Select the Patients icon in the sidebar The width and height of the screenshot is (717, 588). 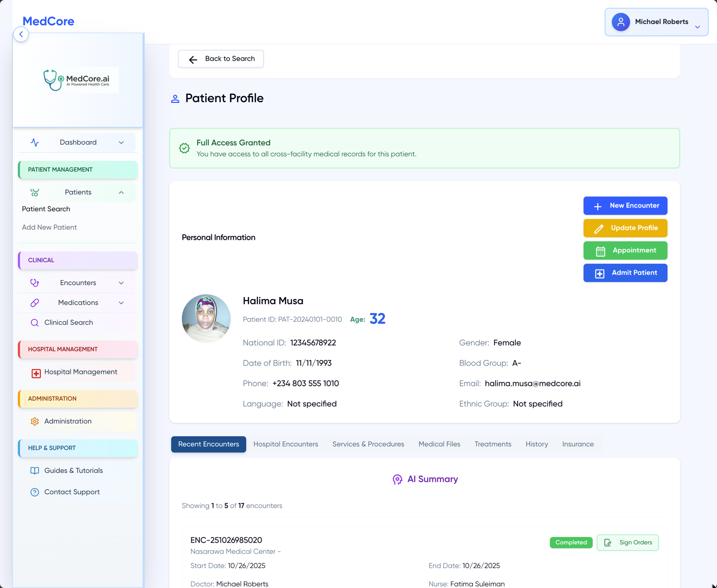35,192
